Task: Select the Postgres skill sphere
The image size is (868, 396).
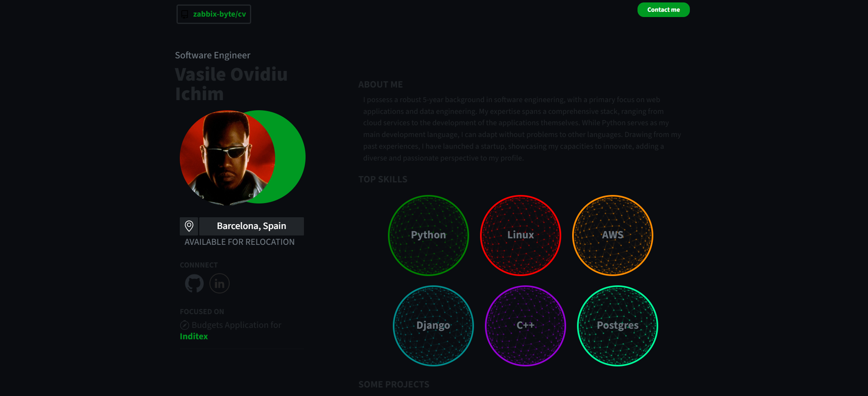Action: [617, 325]
